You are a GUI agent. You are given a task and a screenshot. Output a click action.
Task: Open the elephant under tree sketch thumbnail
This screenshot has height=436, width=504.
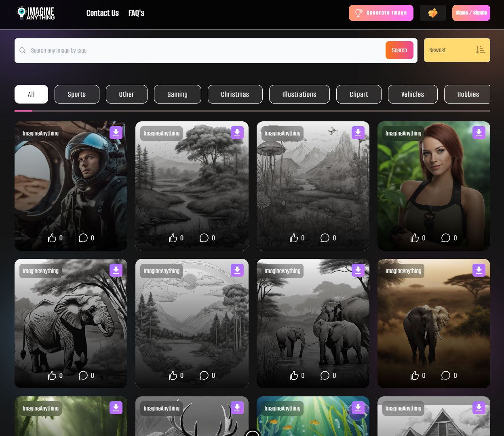71,324
